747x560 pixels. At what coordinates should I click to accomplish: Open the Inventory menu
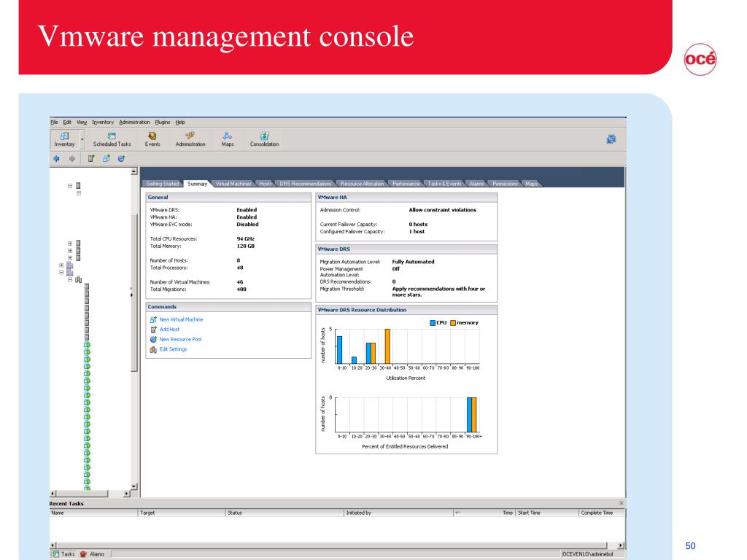click(103, 122)
